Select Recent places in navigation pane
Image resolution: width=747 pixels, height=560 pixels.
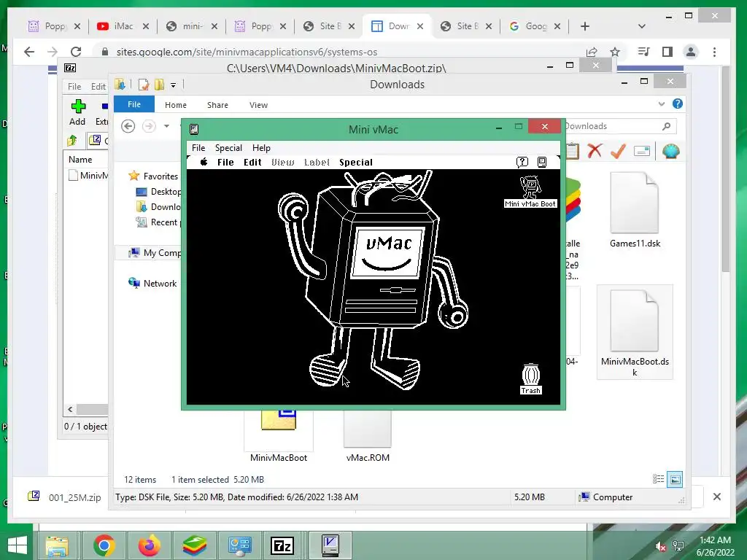[x=158, y=222]
